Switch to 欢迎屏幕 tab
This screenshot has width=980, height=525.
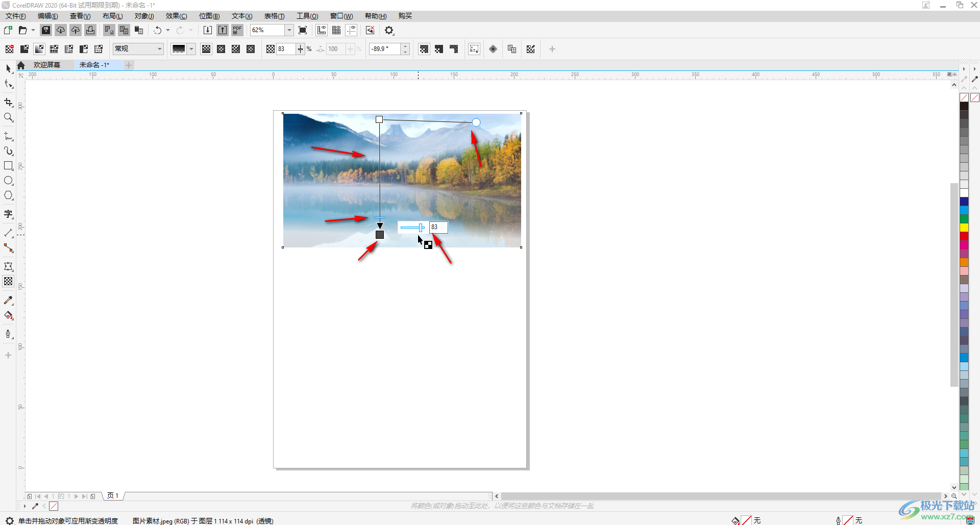coord(47,65)
